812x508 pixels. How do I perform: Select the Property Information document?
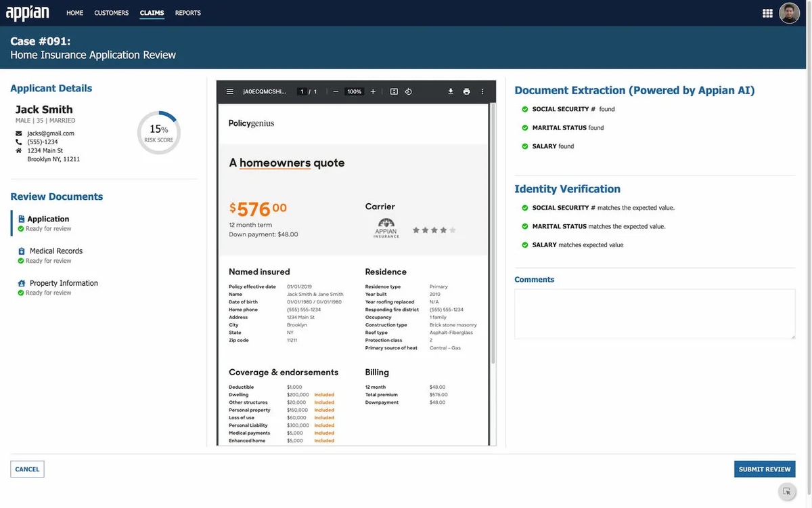coord(63,283)
